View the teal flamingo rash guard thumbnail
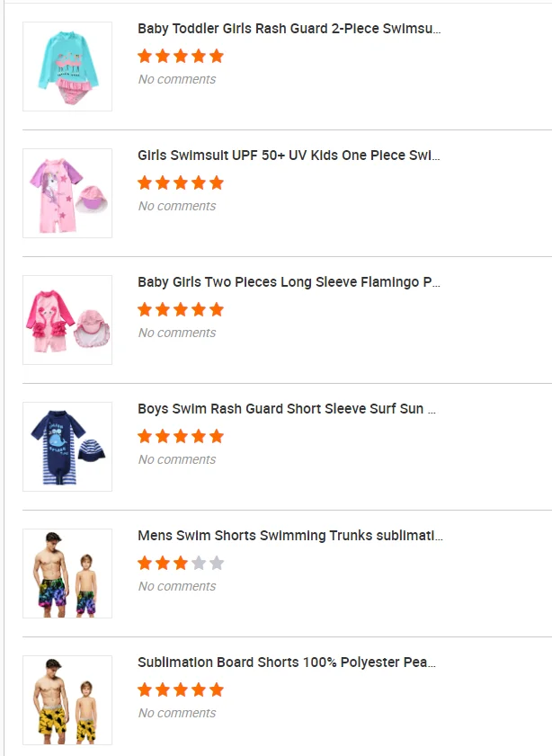Image resolution: width=552 pixels, height=756 pixels. [x=67, y=67]
